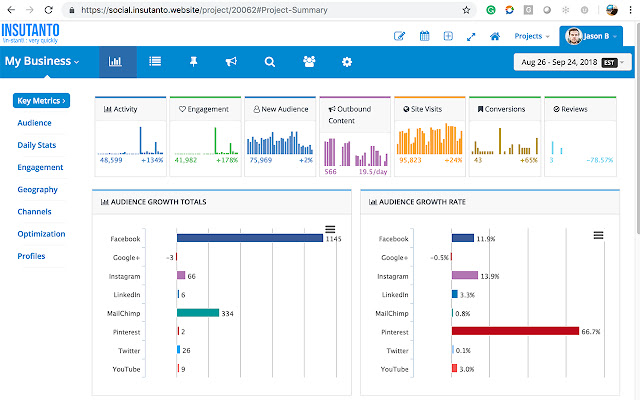This screenshot has width=640, height=400.
Task: Open the Projects dropdown menu
Action: [532, 36]
